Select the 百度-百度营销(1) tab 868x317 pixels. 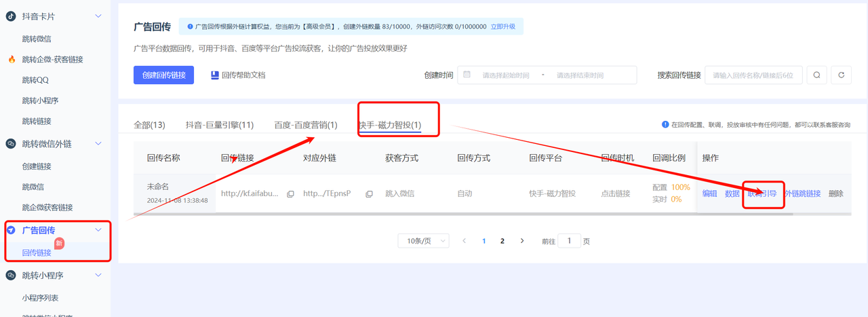(305, 125)
